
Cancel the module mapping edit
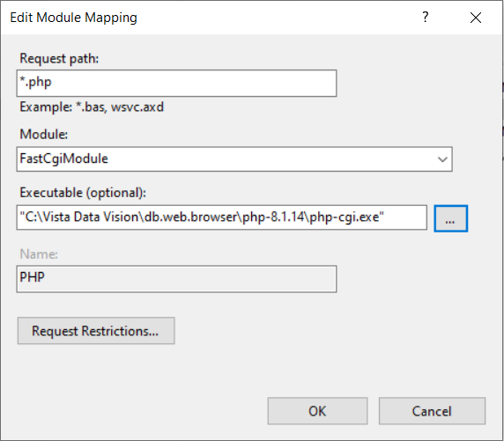[432, 411]
